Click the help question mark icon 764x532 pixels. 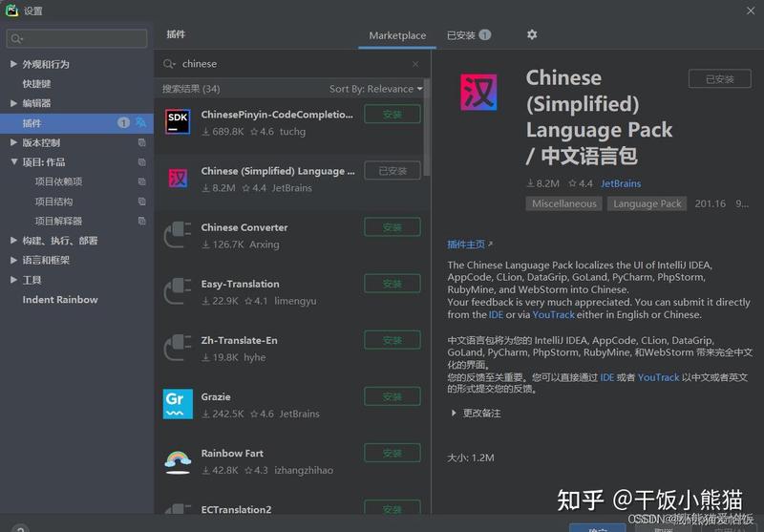tap(20, 528)
